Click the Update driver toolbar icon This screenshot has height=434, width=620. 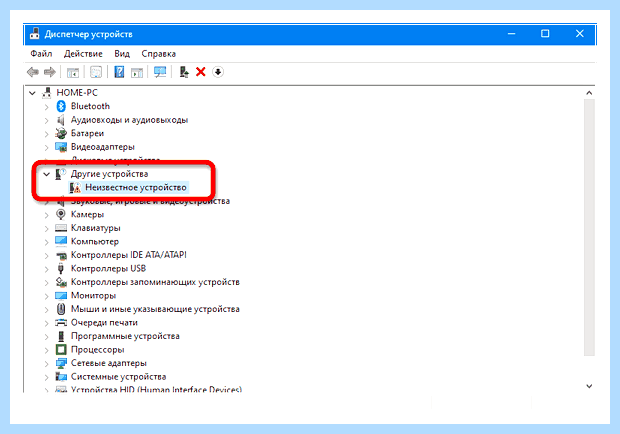[184, 72]
